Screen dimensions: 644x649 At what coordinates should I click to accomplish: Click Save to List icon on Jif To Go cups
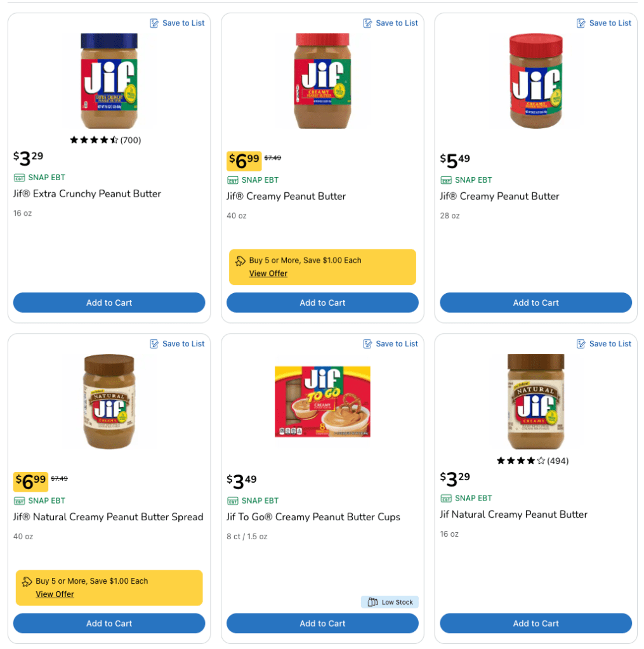click(x=367, y=344)
